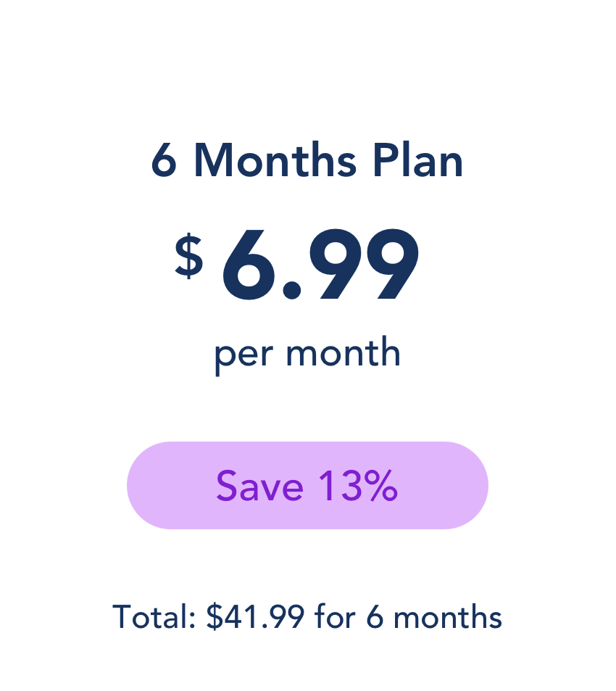Click the Total: $41.99 for 6 months text

point(307,616)
